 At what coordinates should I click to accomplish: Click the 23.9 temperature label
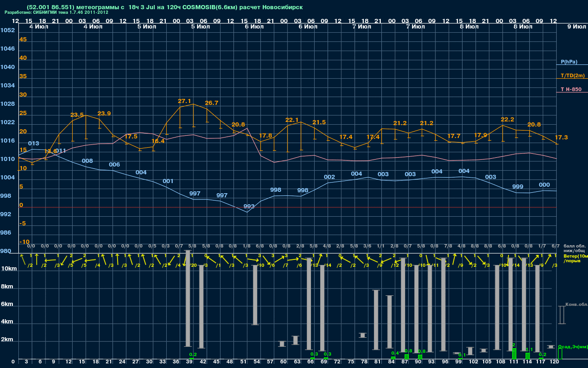104,114
